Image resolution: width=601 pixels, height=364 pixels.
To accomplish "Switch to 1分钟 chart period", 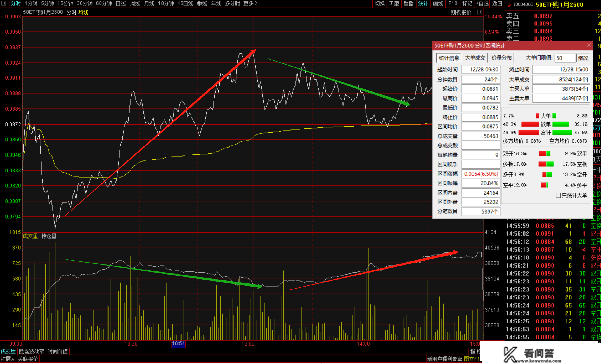I will pos(31,3).
